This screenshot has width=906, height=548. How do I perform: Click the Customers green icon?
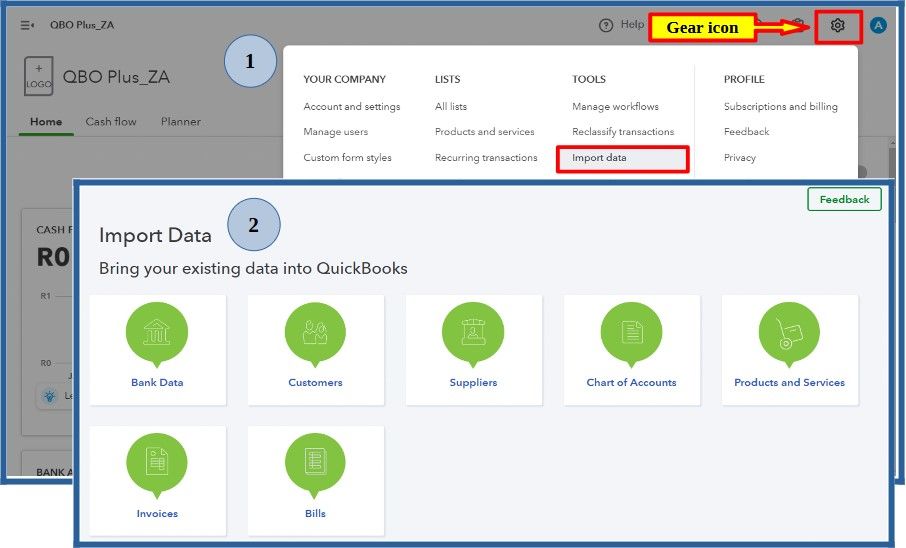coord(315,334)
